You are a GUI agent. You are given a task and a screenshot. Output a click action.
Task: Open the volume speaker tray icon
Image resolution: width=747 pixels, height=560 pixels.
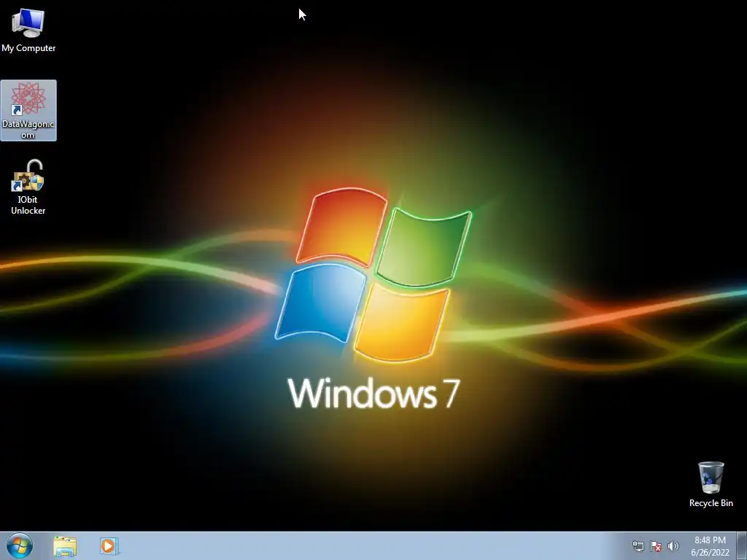[673, 546]
